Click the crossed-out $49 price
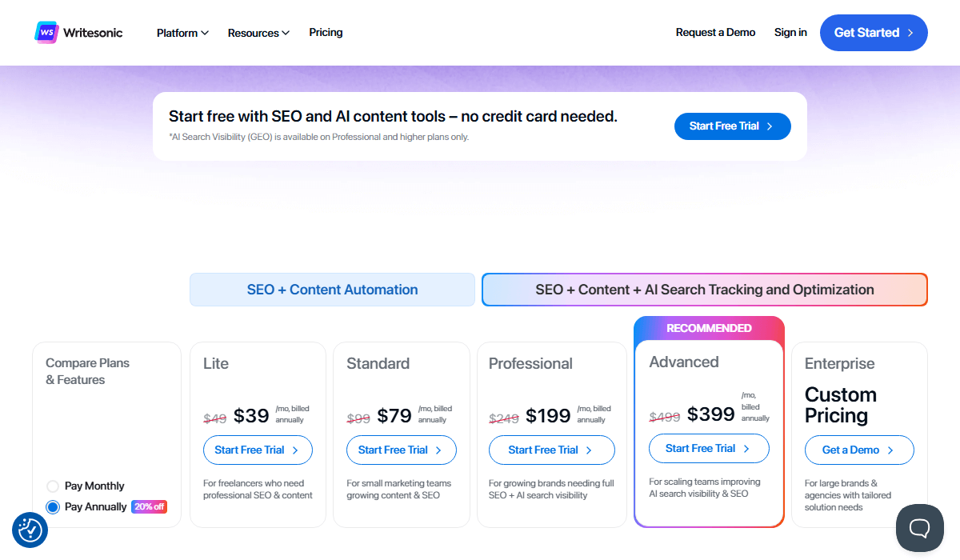Viewport: 960px width, 560px height. tap(215, 418)
